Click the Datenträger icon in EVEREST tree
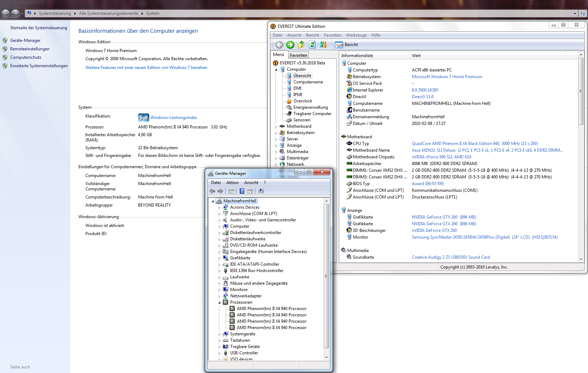This screenshot has height=373, width=588. (282, 158)
